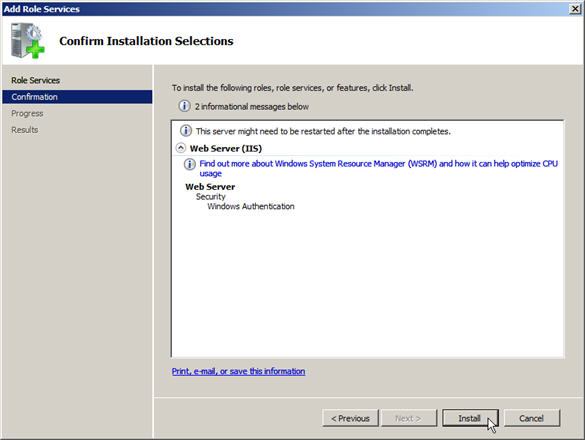Select the Results step in sidebar
Viewport: 585px width, 440px height.
click(x=25, y=130)
